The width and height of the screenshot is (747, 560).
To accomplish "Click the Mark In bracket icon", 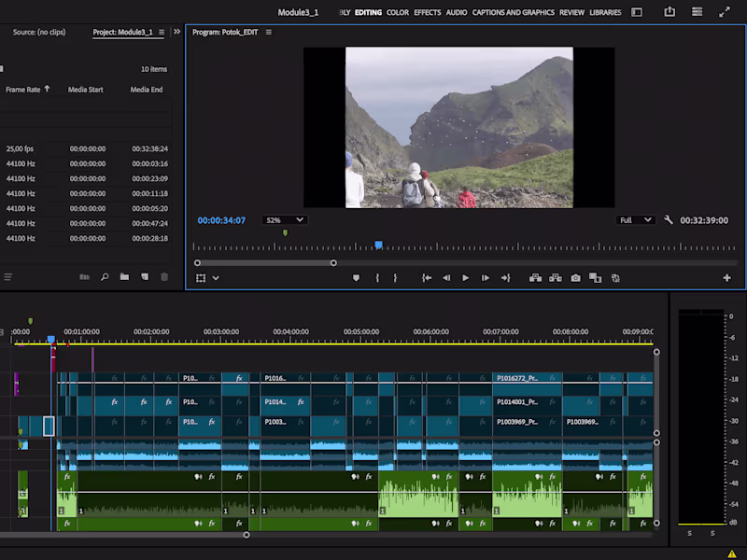I will pyautogui.click(x=377, y=278).
